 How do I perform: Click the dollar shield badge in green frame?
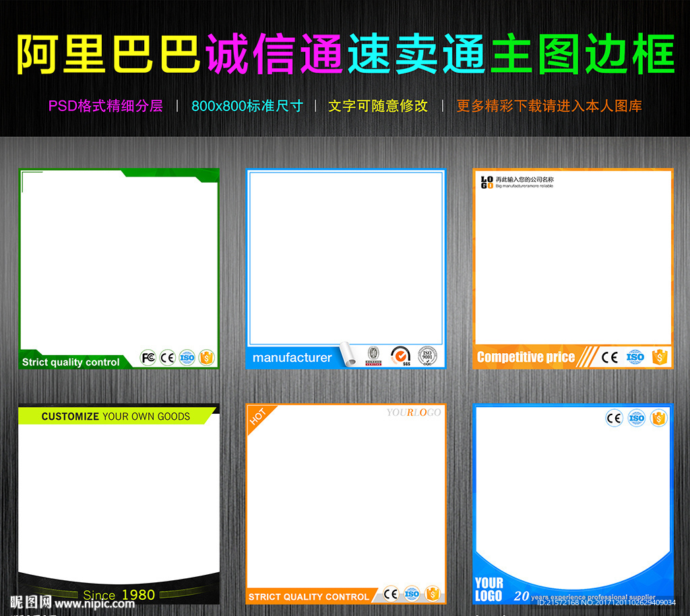tap(206, 358)
